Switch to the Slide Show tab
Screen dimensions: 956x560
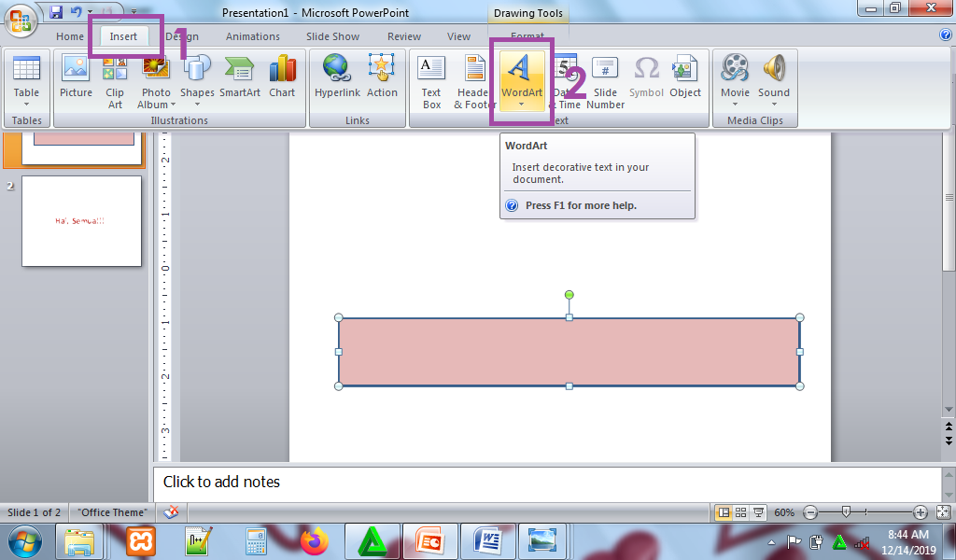point(333,36)
